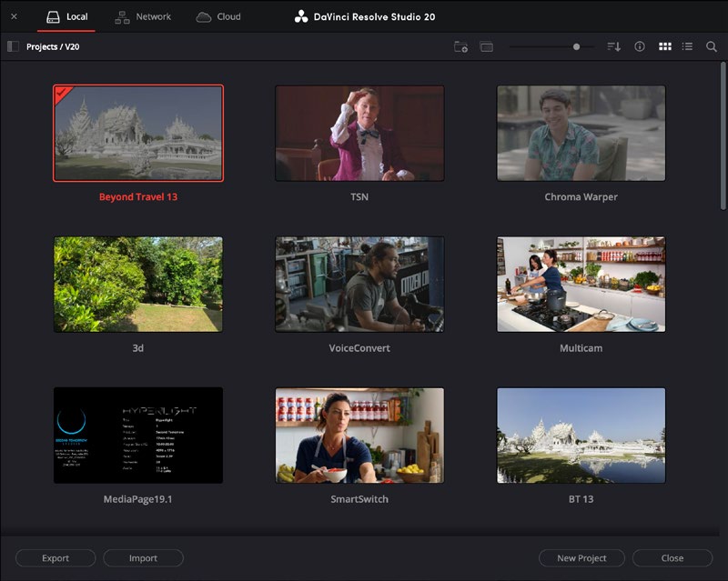Click the Multicam name label
This screenshot has width=728, height=581.
click(581, 348)
